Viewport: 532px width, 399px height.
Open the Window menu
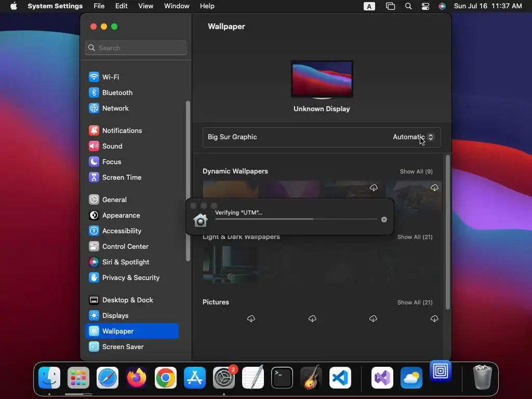[177, 6]
